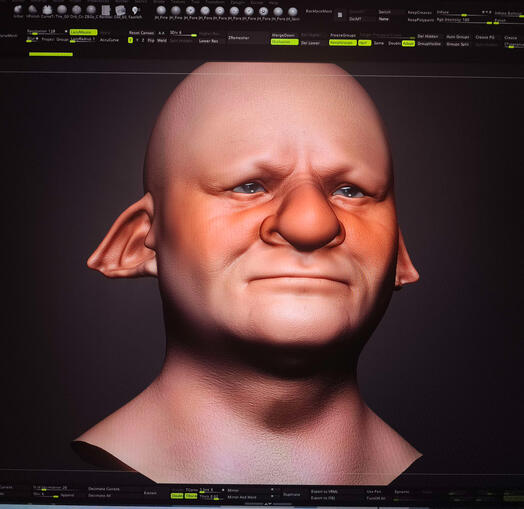Click the last brush sphere in row
524x509 pixels.
293,12
